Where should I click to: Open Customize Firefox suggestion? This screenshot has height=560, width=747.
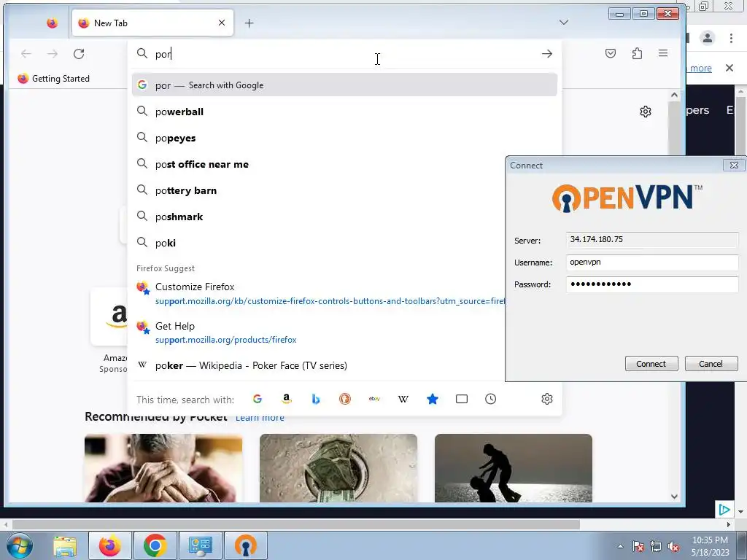pos(318,293)
